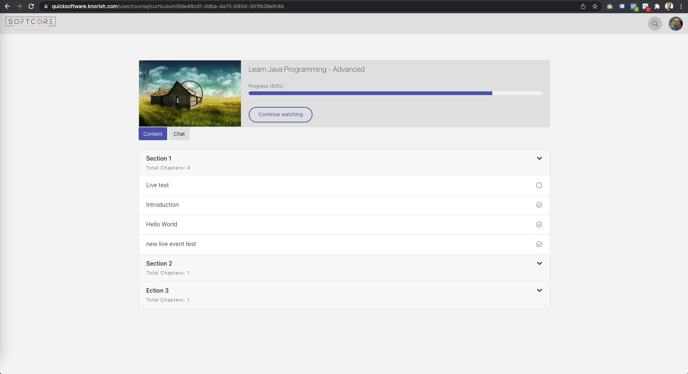Open the new live event test chapter
This screenshot has height=374, width=688.
tap(344, 244)
